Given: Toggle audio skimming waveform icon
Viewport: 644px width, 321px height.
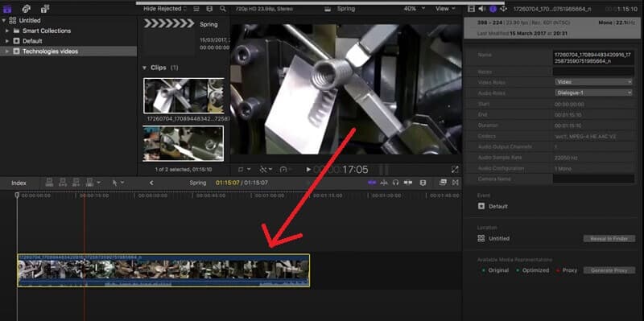Looking at the screenshot, I should point(384,183).
